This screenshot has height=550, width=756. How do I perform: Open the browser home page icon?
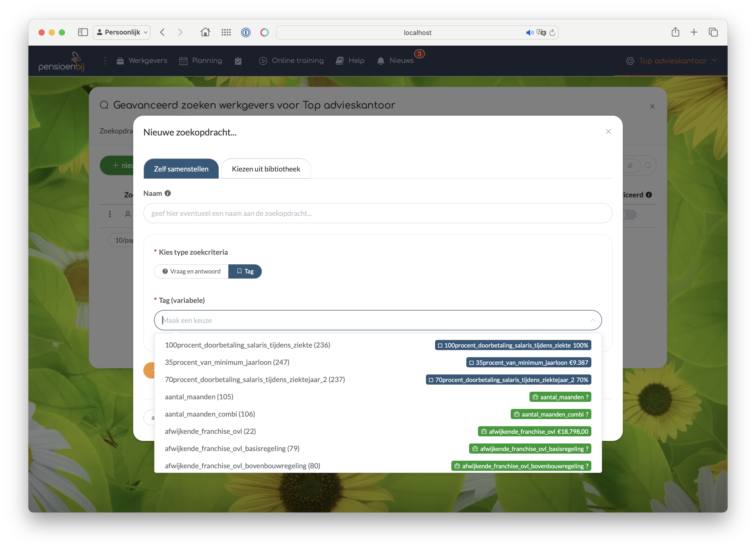pyautogui.click(x=205, y=32)
